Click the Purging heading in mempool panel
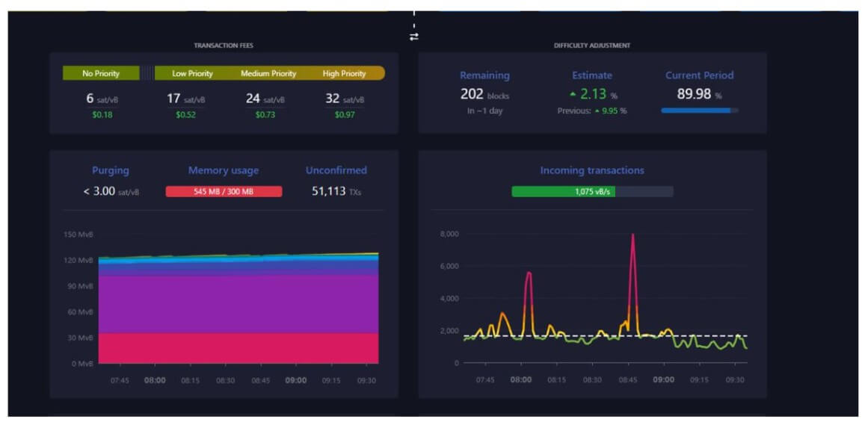Viewport: 868px width, 422px height. pyautogui.click(x=111, y=170)
